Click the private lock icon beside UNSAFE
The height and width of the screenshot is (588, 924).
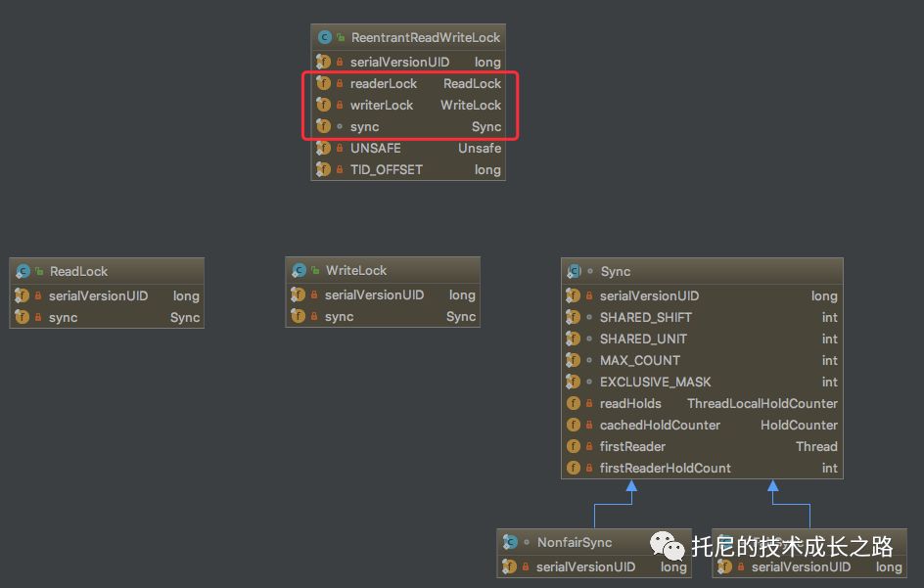click(x=340, y=148)
